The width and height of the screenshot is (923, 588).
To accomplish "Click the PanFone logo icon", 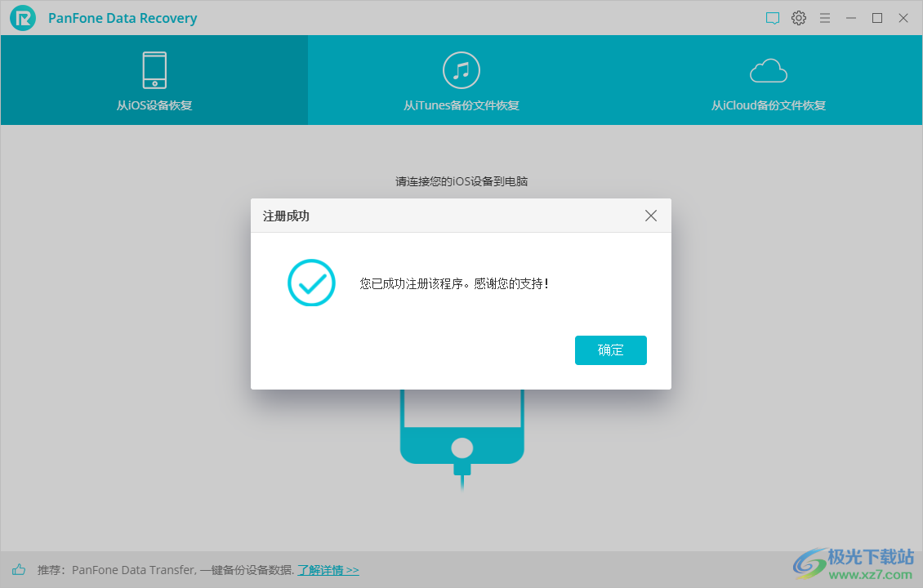I will point(23,18).
